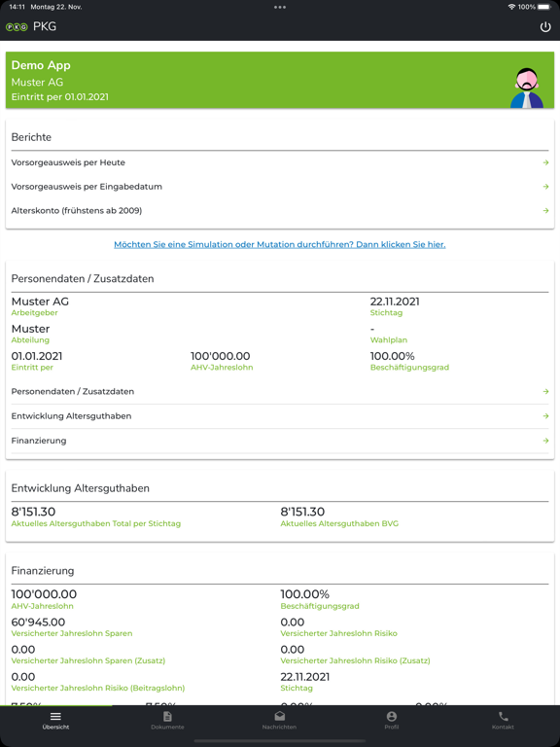Click Beschäftigungsgrad 100.00% in Finanzierung section
The height and width of the screenshot is (747, 560).
click(304, 594)
